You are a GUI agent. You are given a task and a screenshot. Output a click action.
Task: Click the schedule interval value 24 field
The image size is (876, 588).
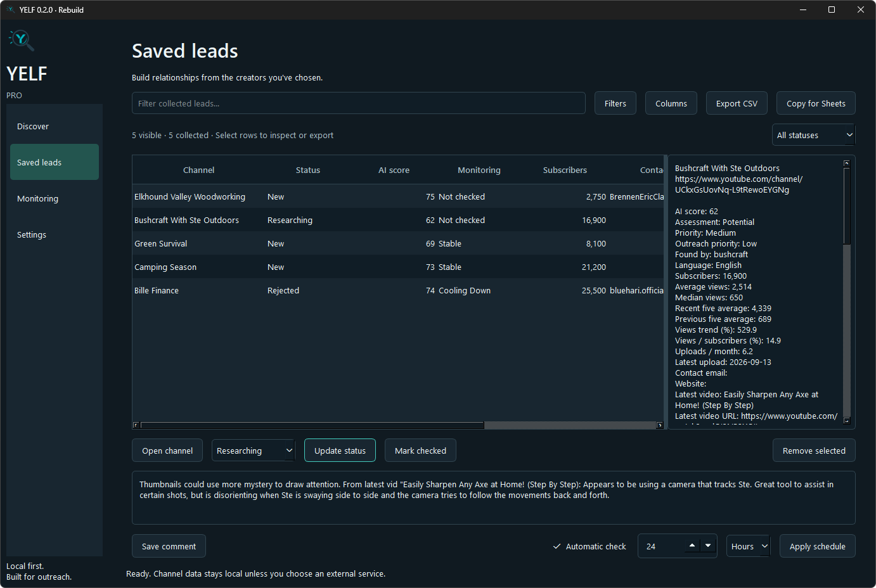661,546
